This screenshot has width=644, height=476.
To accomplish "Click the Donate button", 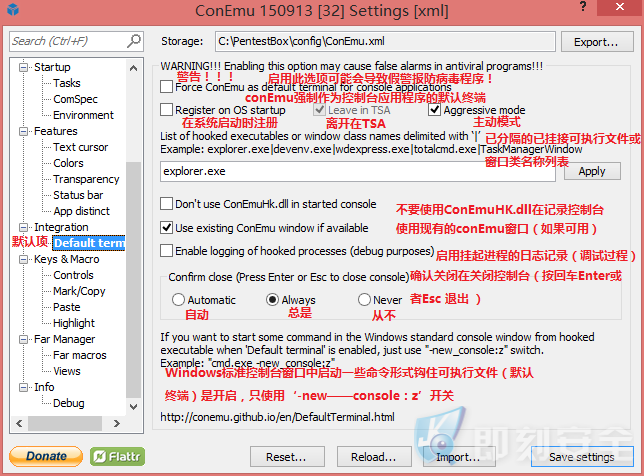I will pyautogui.click(x=46, y=456).
